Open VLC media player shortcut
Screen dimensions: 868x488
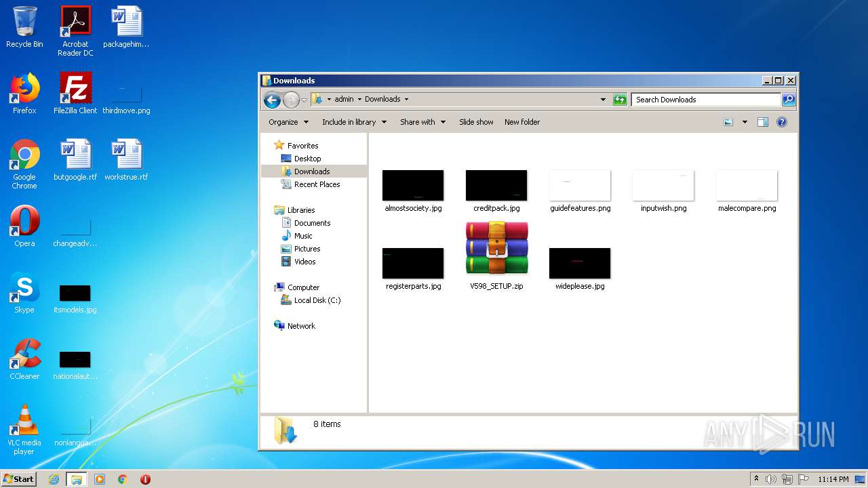(x=24, y=430)
